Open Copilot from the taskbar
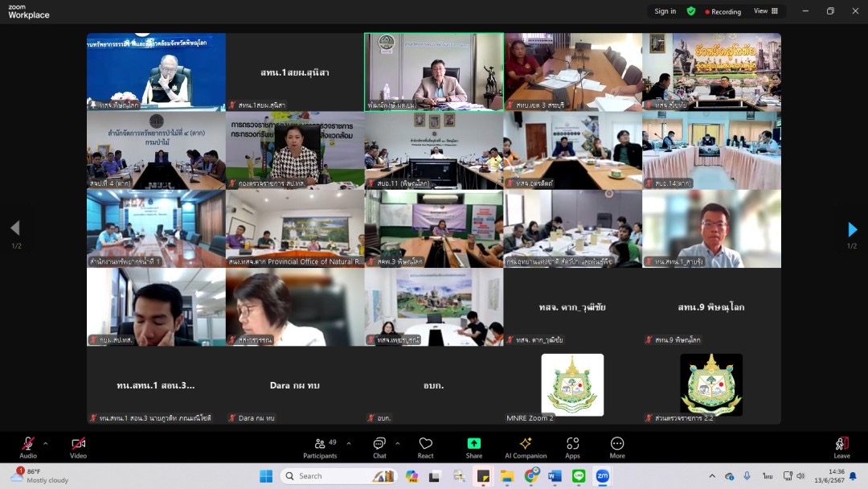 [x=411, y=476]
